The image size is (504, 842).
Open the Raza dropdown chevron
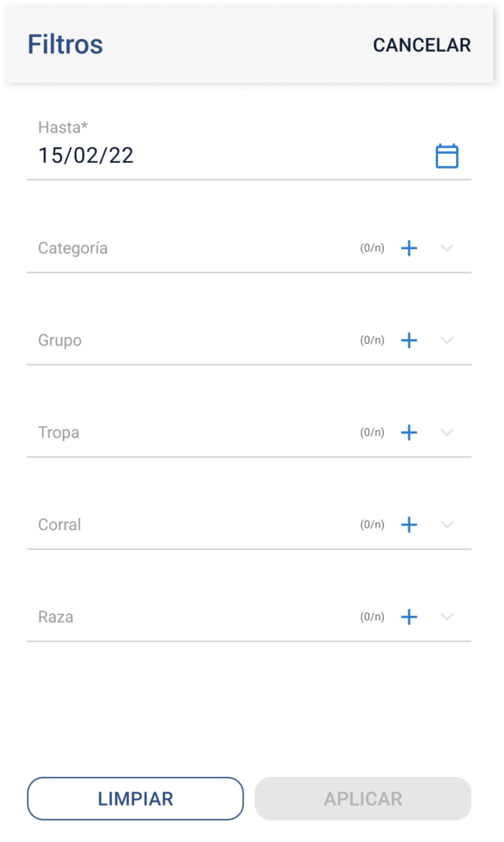point(447,617)
